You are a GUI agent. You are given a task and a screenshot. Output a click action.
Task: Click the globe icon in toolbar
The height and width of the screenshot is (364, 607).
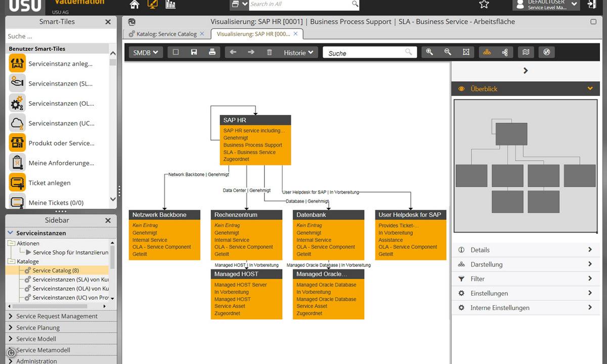tap(546, 52)
